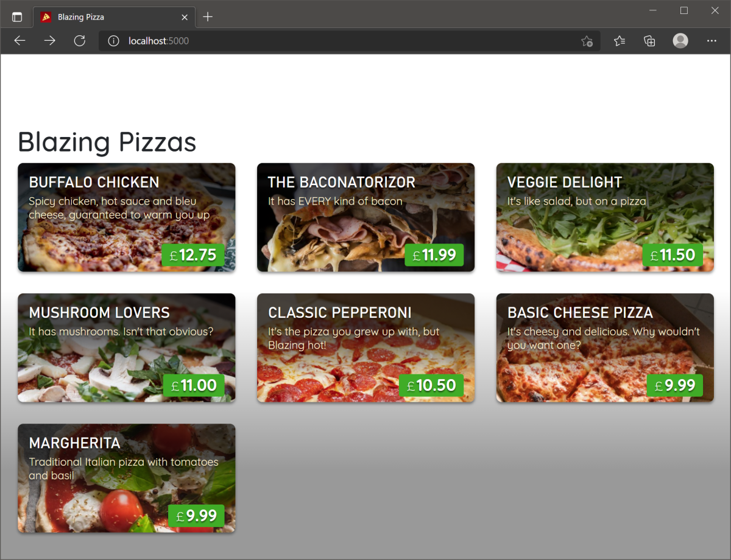This screenshot has height=560, width=731.
Task: Click the forward navigation arrow
Action: point(49,41)
